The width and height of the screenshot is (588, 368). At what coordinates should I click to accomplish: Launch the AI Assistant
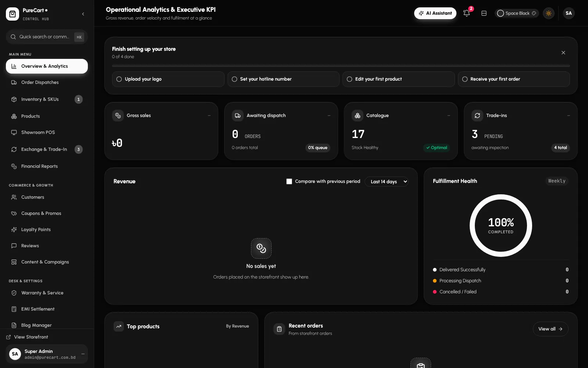(435, 13)
